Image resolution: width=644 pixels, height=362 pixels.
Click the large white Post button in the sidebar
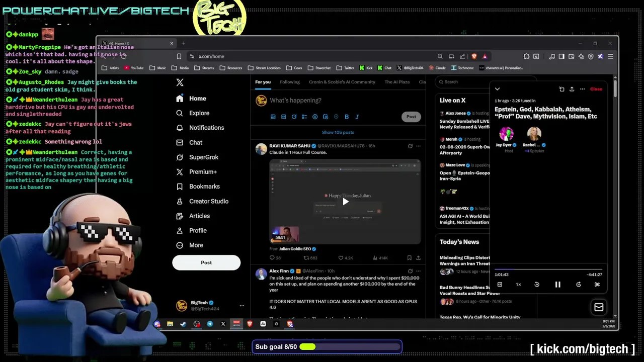coord(206,262)
